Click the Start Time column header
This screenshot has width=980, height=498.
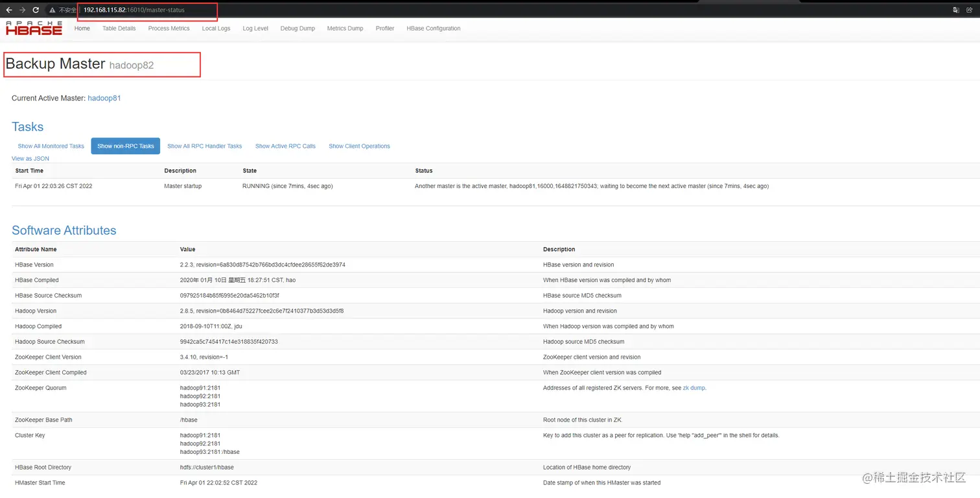29,171
